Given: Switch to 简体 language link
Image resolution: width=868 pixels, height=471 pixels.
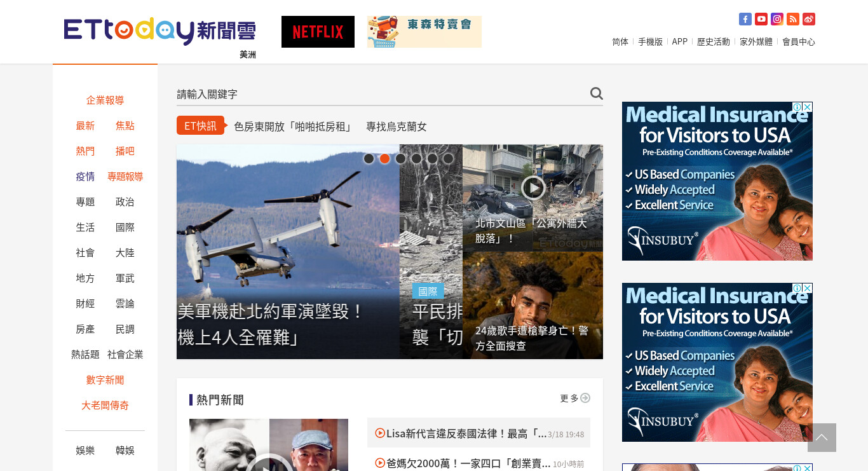Looking at the screenshot, I should (x=620, y=41).
